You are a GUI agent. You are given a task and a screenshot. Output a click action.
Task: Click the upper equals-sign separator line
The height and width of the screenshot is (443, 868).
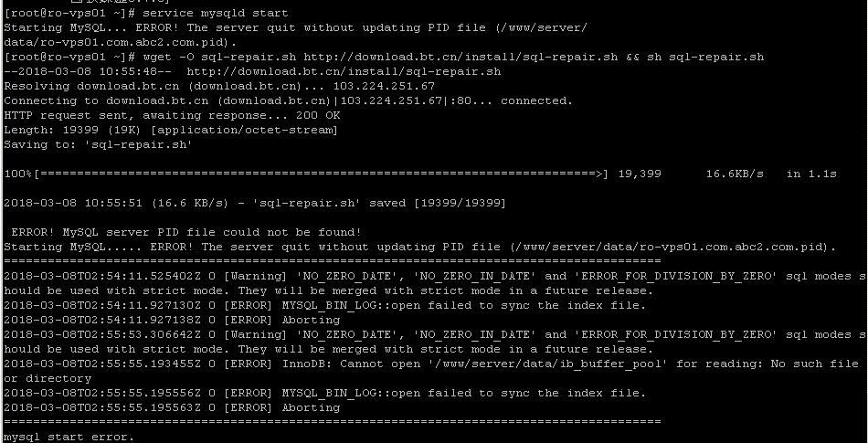tap(333, 261)
